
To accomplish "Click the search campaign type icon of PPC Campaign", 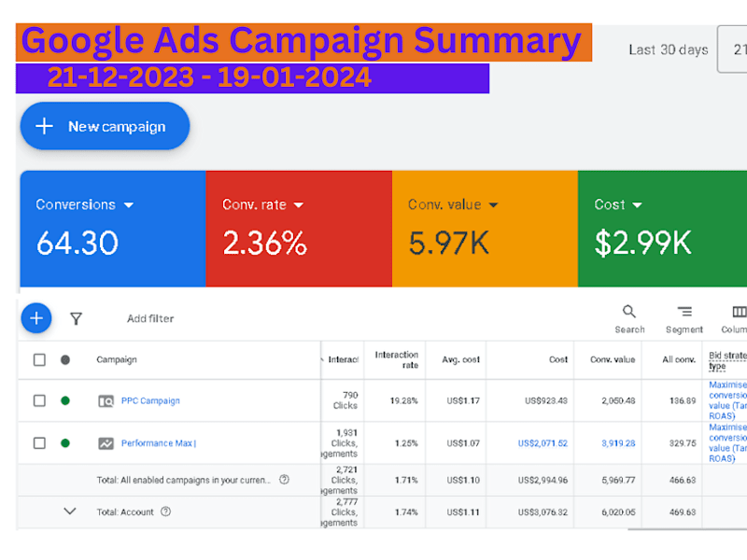I will (x=106, y=401).
